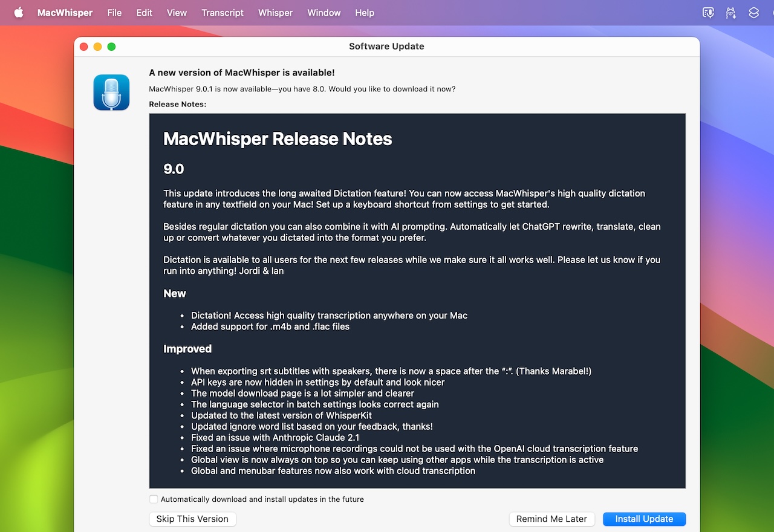Viewport: 774px width, 532px height.
Task: Open the Help menu
Action: point(365,13)
